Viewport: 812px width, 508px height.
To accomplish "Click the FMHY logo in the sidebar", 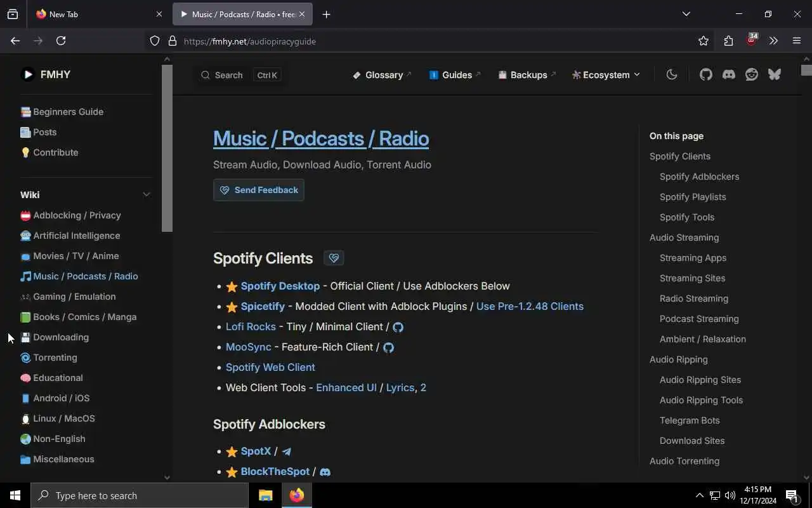I will pyautogui.click(x=46, y=74).
